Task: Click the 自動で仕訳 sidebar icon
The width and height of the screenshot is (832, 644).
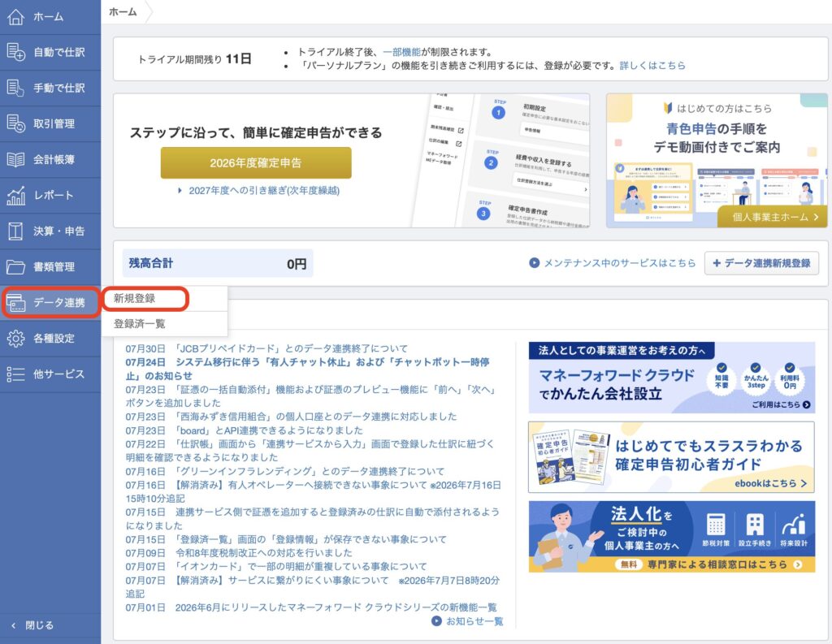Action: coord(15,52)
